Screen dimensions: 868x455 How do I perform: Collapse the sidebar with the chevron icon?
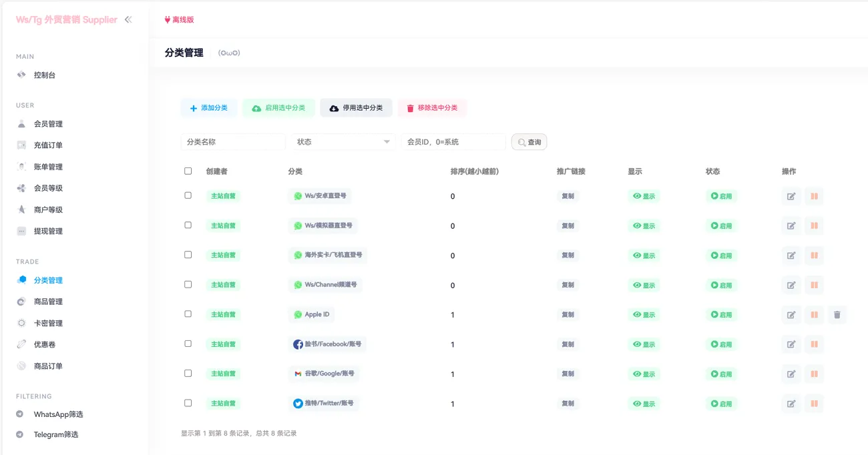click(127, 20)
